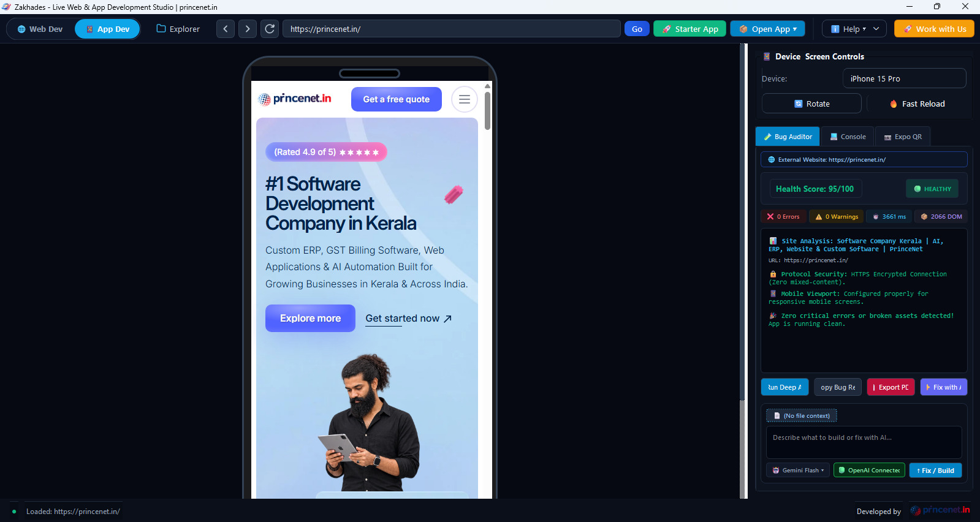Trigger Fast Reload
Screen dimensions: 980x522
[x=917, y=104]
